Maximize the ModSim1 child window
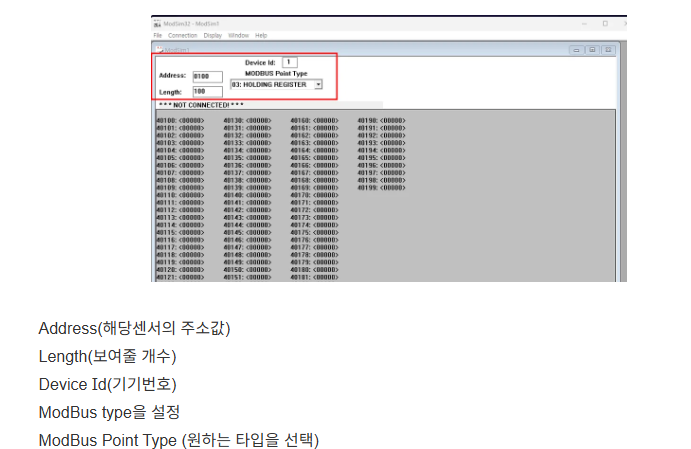 [592, 50]
